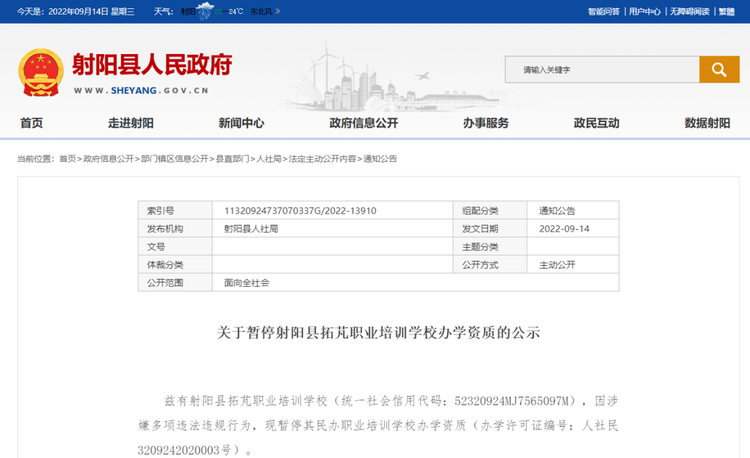This screenshot has width=750, height=458.
Task: Expand weather details double-arrow
Action: click(x=278, y=11)
